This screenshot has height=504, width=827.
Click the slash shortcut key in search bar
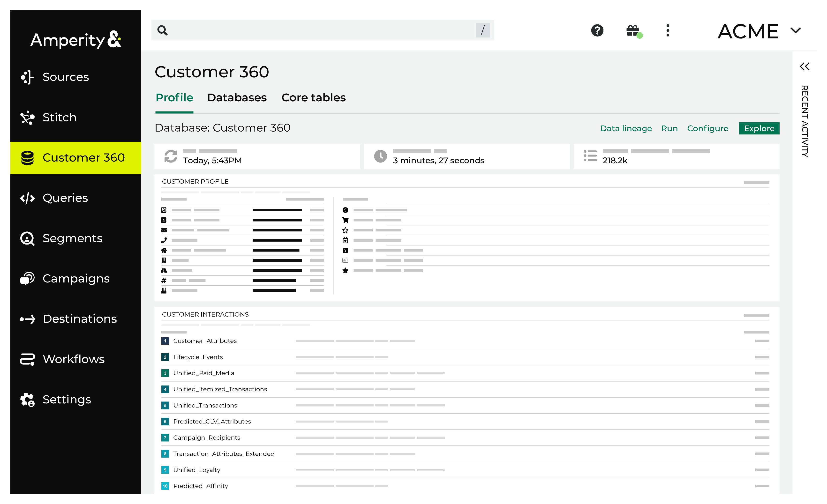click(x=483, y=30)
